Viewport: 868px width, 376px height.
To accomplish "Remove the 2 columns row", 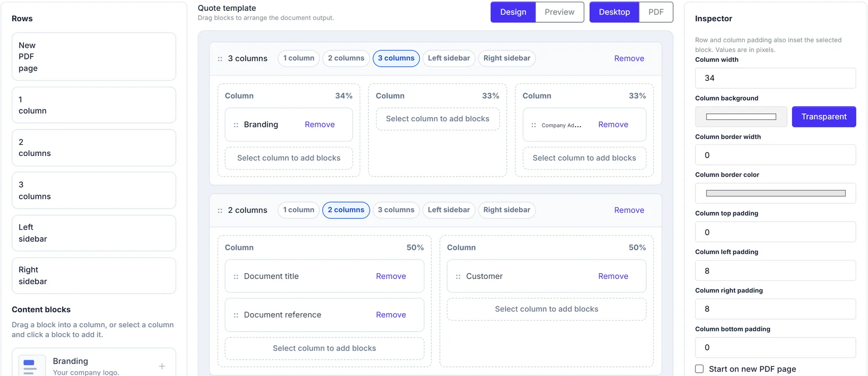I will [x=629, y=210].
